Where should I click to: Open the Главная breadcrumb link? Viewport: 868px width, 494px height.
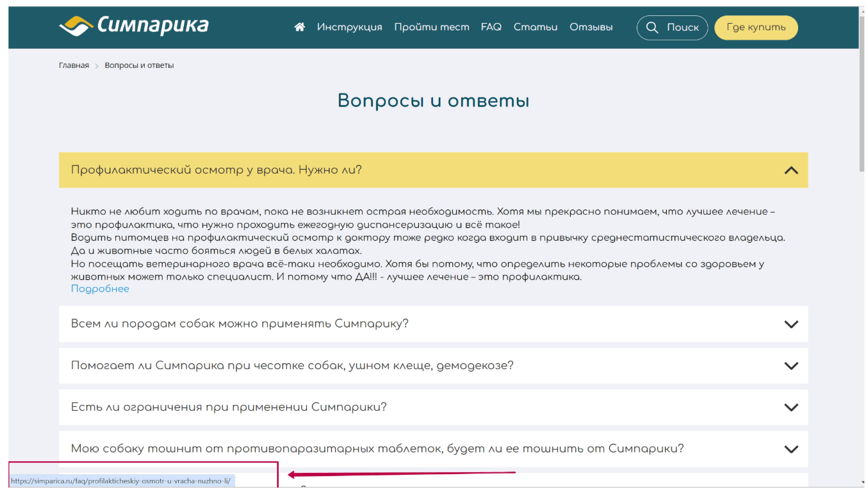coord(74,65)
